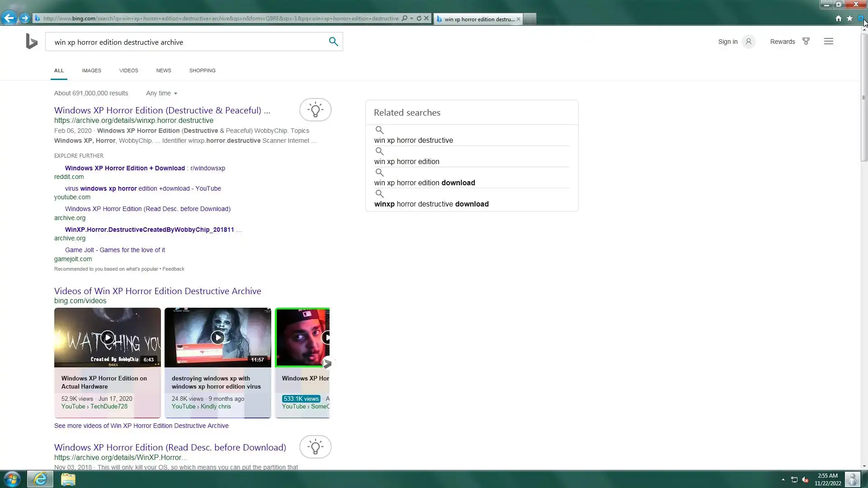Click the Rewards trophy icon
Viewport: 868px width, 488px height.
tap(806, 41)
